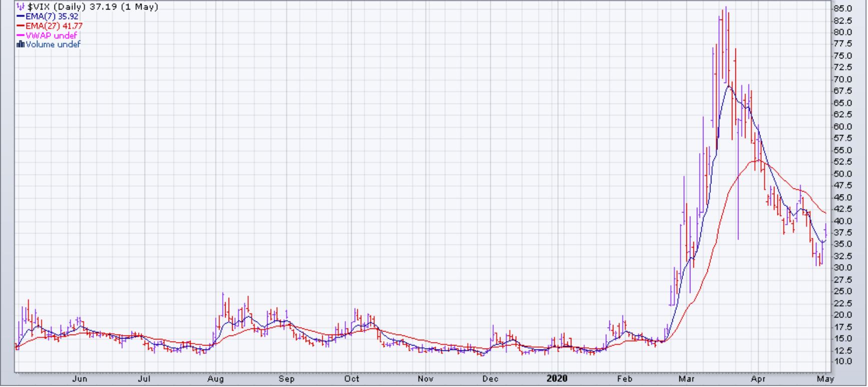Click the candlestick icon beside $VIX title
The height and width of the screenshot is (387, 868).
(x=21, y=7)
